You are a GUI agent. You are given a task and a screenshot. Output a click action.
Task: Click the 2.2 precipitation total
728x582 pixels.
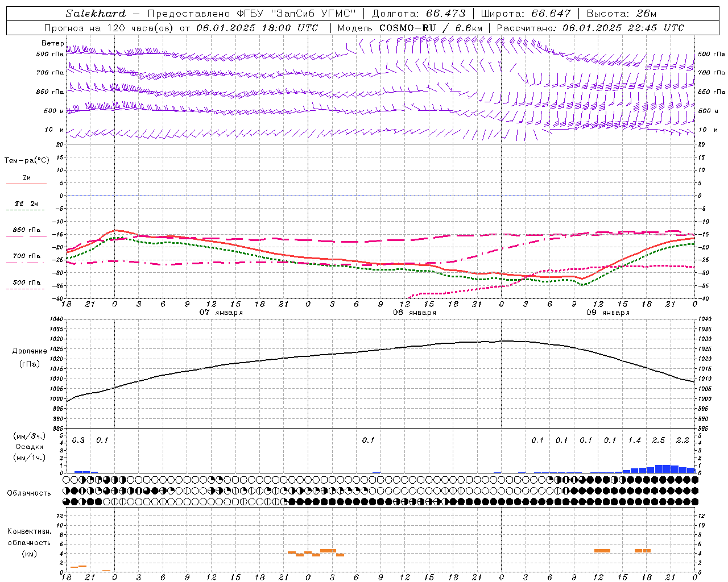[x=682, y=440]
